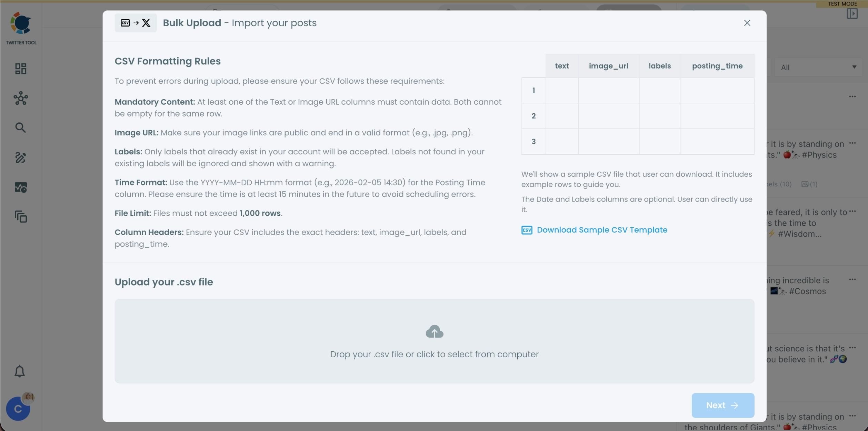Open options on the #Cosmos post

[x=852, y=279]
